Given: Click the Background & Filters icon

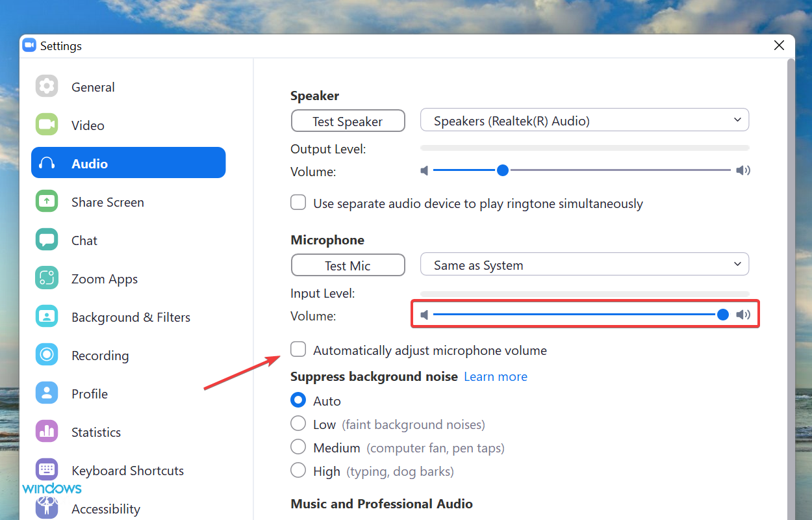Looking at the screenshot, I should (x=47, y=317).
